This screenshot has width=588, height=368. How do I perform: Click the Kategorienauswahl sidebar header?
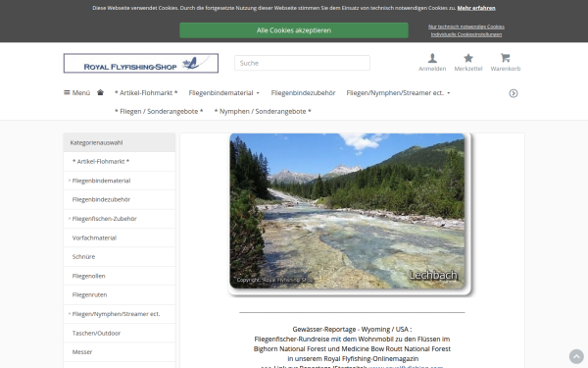coord(120,142)
